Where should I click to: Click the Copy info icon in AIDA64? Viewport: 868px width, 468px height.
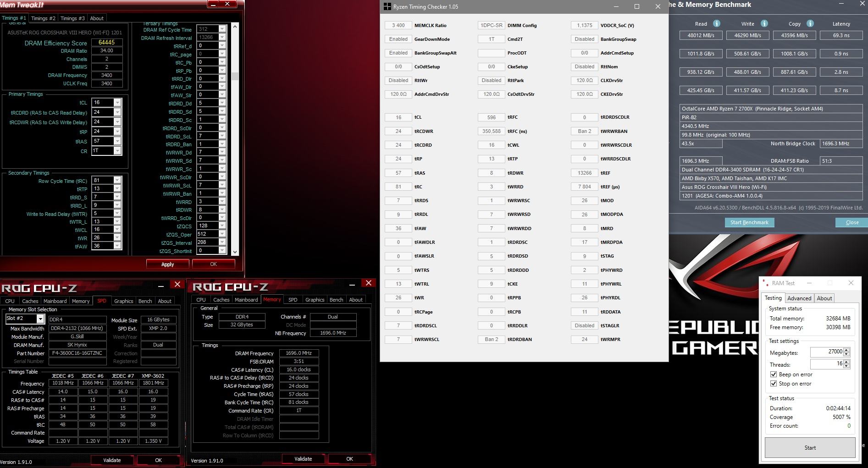(x=810, y=23)
